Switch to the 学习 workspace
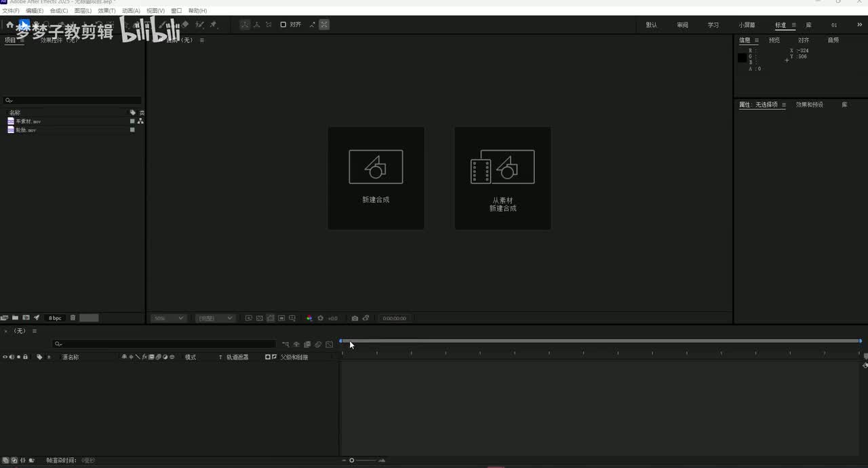This screenshot has width=868, height=468. click(x=713, y=25)
